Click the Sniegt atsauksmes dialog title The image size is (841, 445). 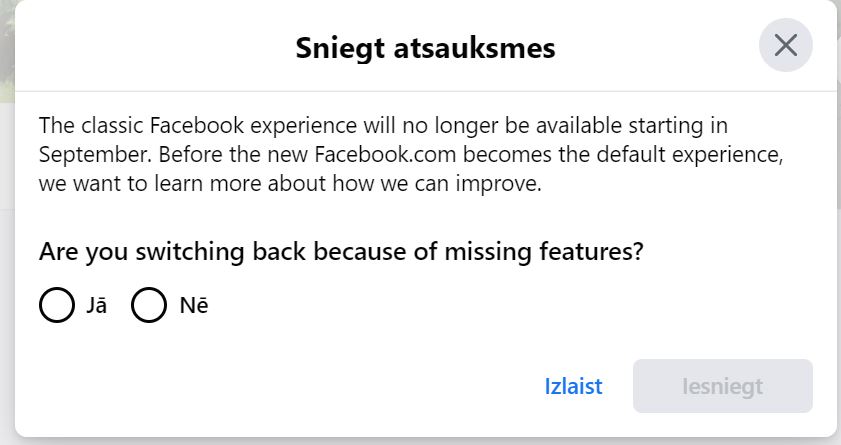coord(425,48)
